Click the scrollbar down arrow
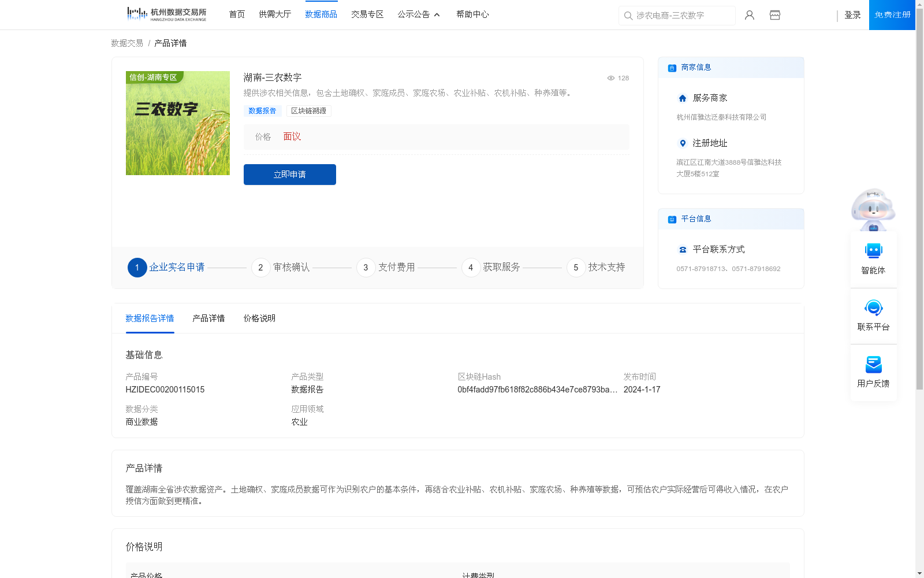Viewport: 924px width, 578px height. tap(919, 573)
